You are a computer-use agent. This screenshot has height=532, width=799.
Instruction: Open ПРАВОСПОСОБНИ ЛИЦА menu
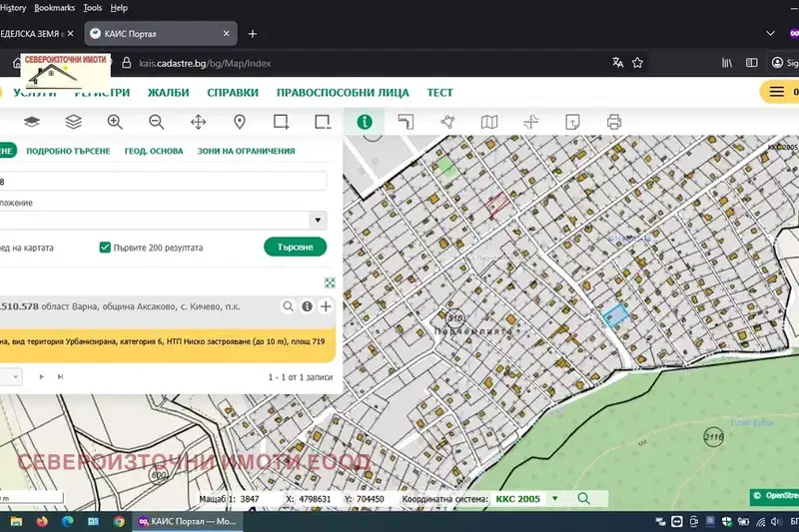[343, 93]
